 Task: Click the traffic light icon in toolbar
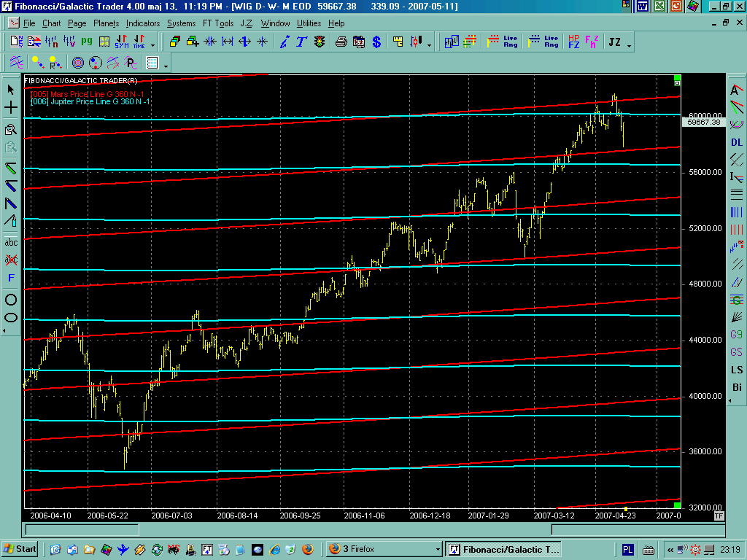320,42
